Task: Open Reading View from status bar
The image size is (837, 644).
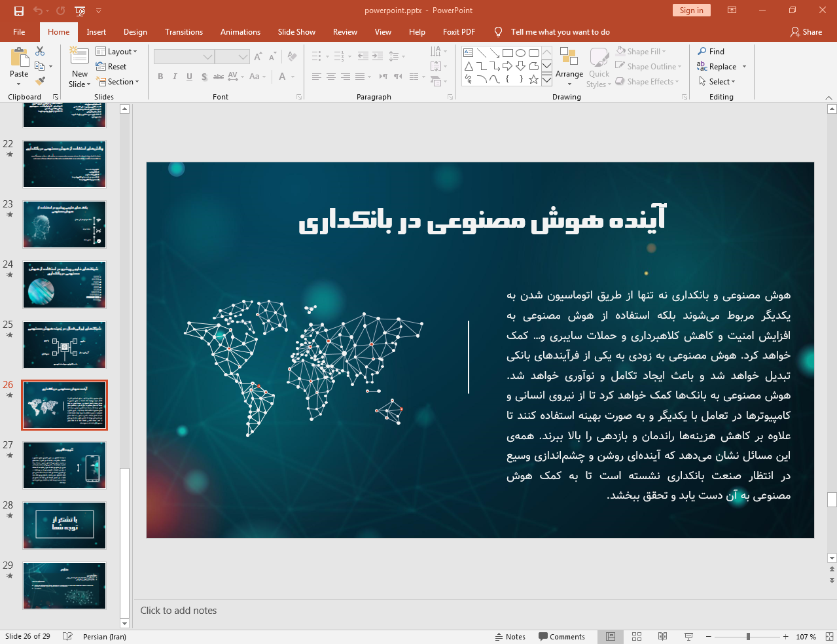Action: [x=662, y=636]
